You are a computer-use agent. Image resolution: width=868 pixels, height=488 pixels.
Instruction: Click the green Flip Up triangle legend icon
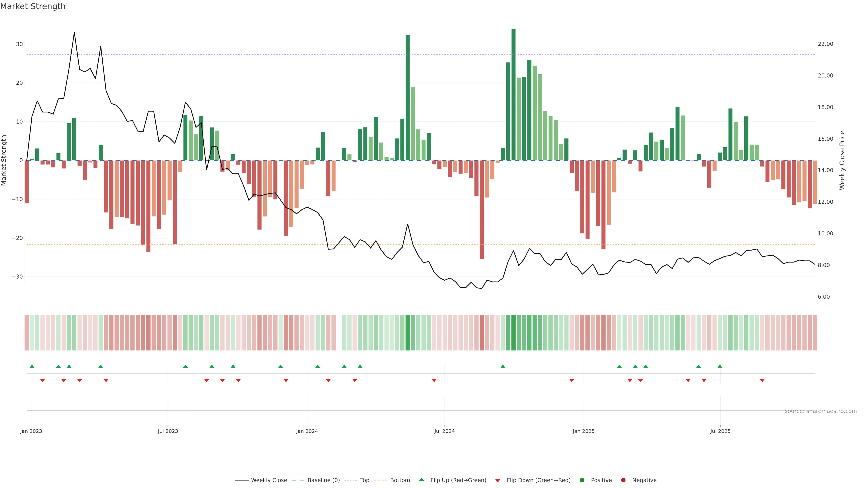tap(421, 480)
